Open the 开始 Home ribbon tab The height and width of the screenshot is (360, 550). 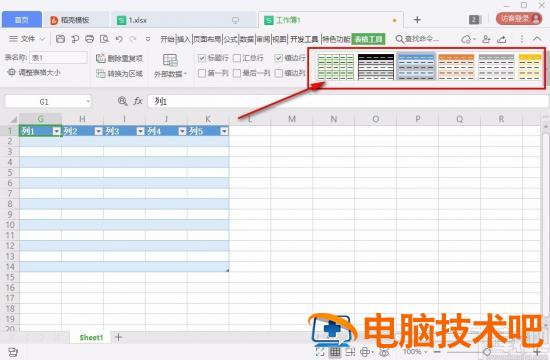(167, 39)
